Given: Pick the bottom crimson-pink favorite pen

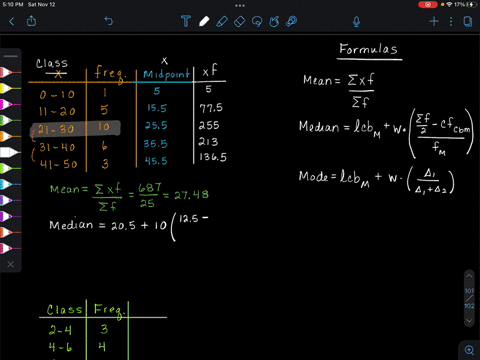Looking at the screenshot, I should (x=10, y=248).
